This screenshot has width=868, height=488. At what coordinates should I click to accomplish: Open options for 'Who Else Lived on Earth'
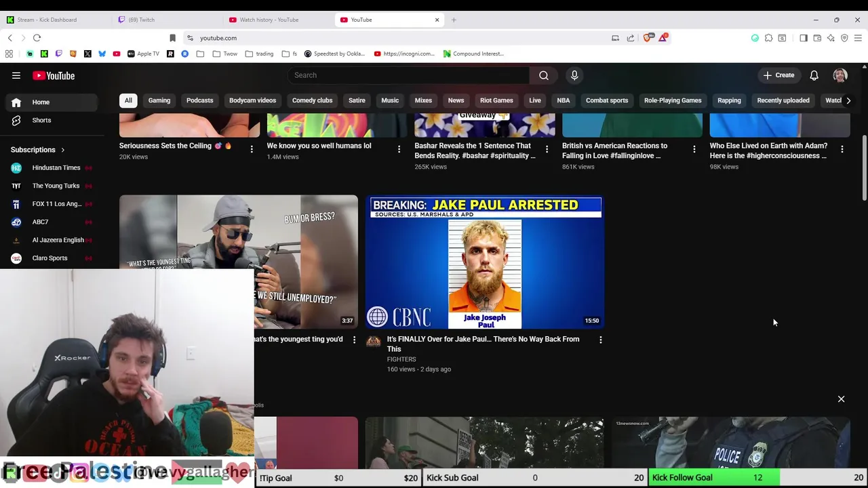[842, 149]
